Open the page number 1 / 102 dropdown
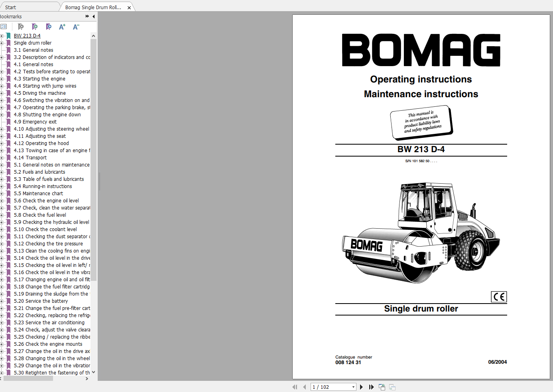The height and width of the screenshot is (392, 553). (x=353, y=387)
